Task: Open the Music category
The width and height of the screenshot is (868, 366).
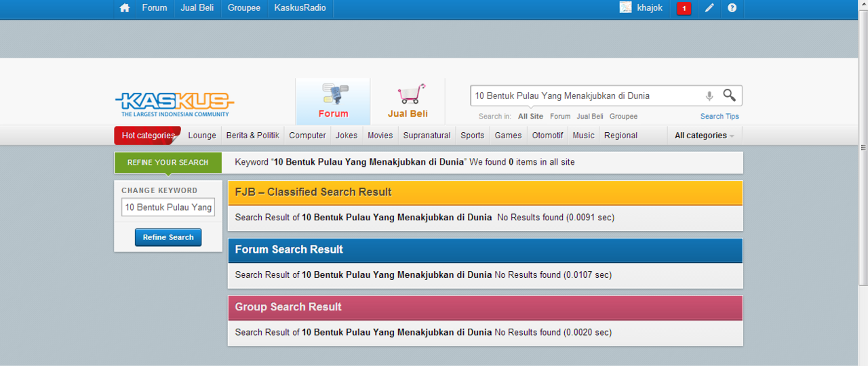Action: pos(583,136)
